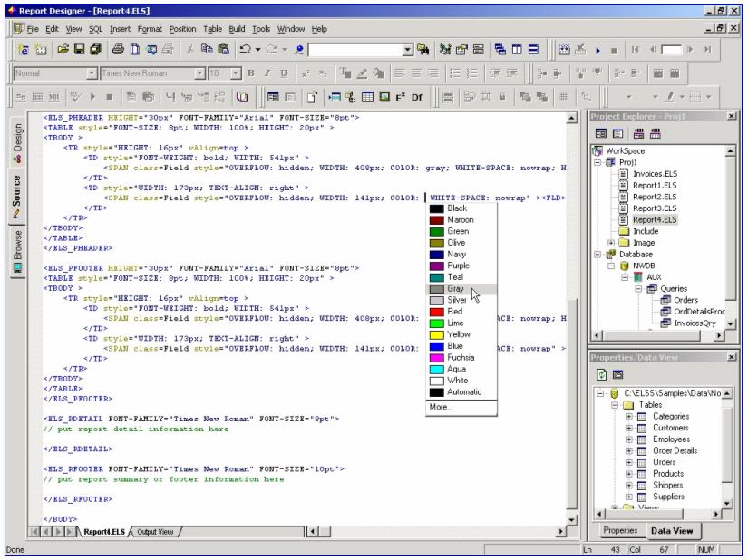Image resolution: width=748 pixels, height=560 pixels.
Task: Pick Navy from the color list
Action: [461, 255]
